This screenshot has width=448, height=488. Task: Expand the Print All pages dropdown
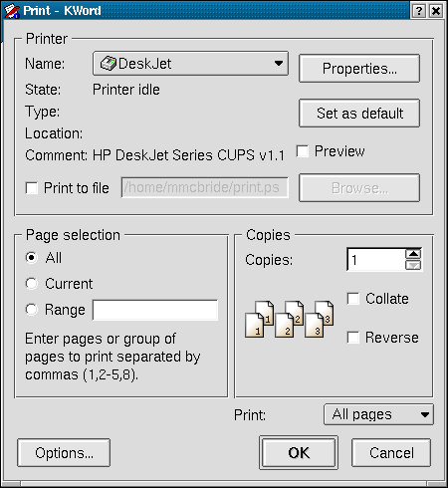click(x=378, y=414)
